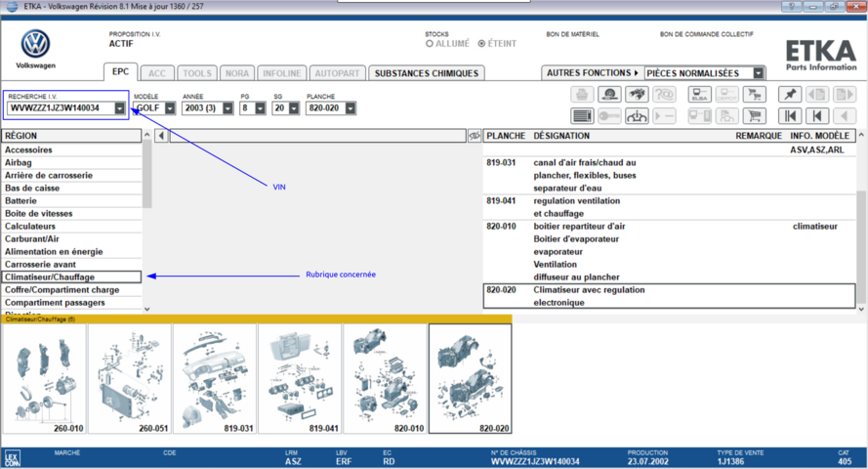Select planche 819-031 canal d'air row
868x469 pixels.
[669, 176]
